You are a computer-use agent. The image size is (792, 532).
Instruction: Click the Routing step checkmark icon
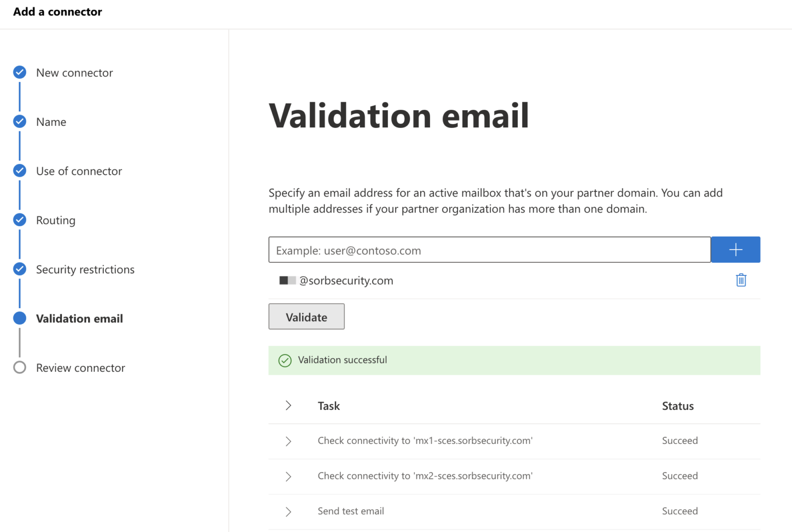[20, 220]
